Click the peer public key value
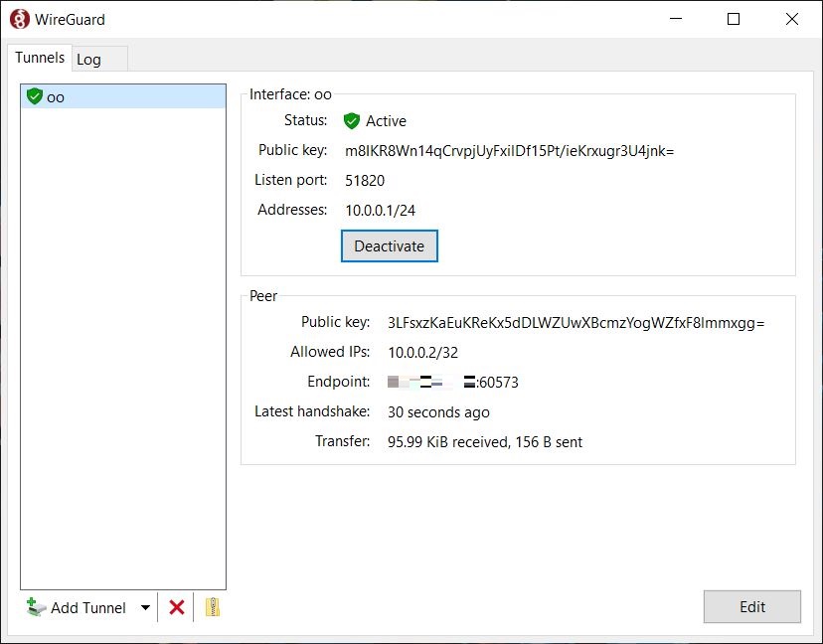823x644 pixels. (x=576, y=323)
